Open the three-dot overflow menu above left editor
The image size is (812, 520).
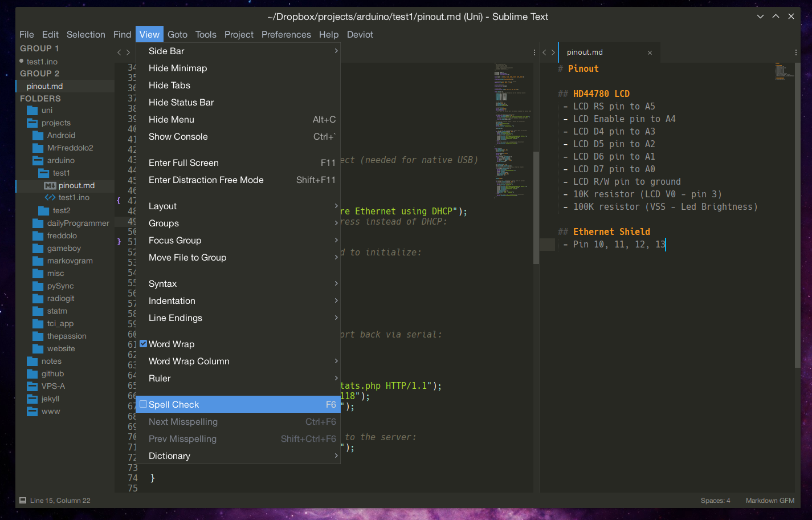[x=534, y=52]
